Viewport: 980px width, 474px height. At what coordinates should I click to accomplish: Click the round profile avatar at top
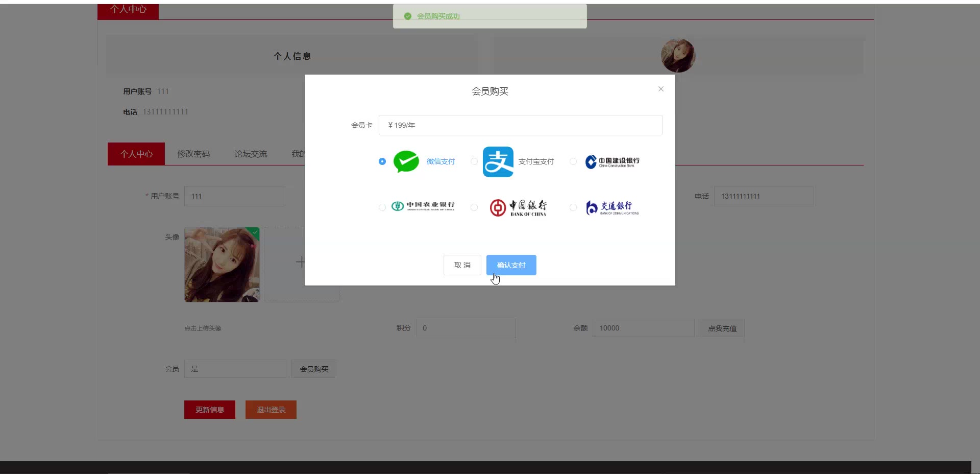pos(678,56)
